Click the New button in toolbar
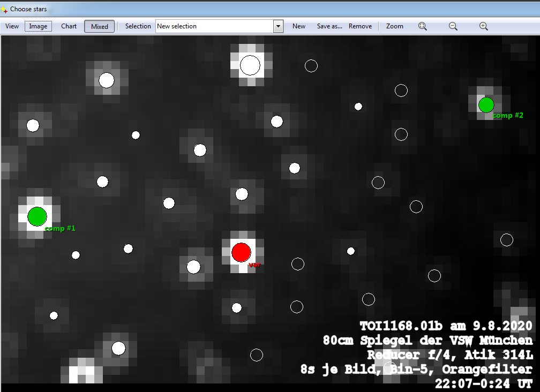540x392 pixels. [299, 26]
